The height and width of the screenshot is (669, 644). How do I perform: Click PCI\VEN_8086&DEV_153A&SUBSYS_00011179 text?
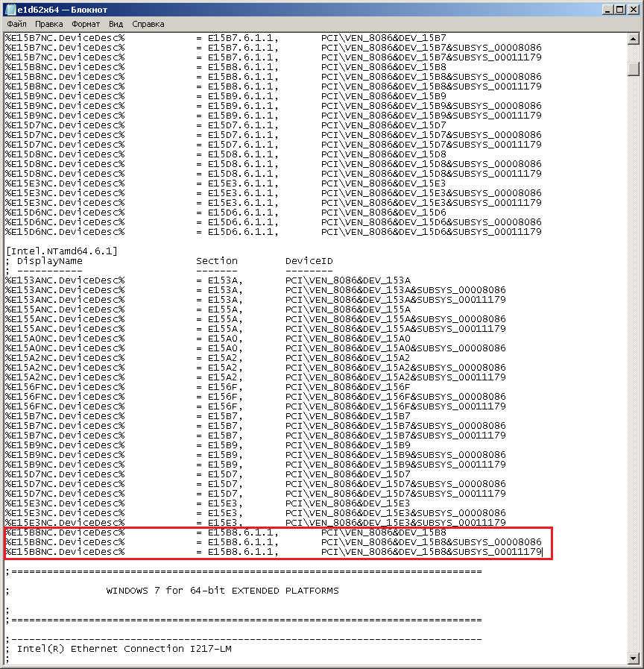coord(395,300)
